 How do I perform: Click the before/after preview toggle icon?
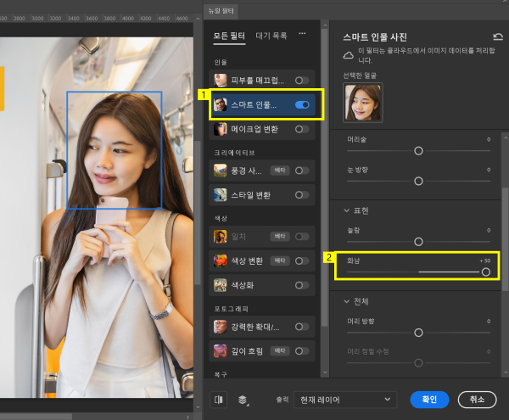coord(219,400)
